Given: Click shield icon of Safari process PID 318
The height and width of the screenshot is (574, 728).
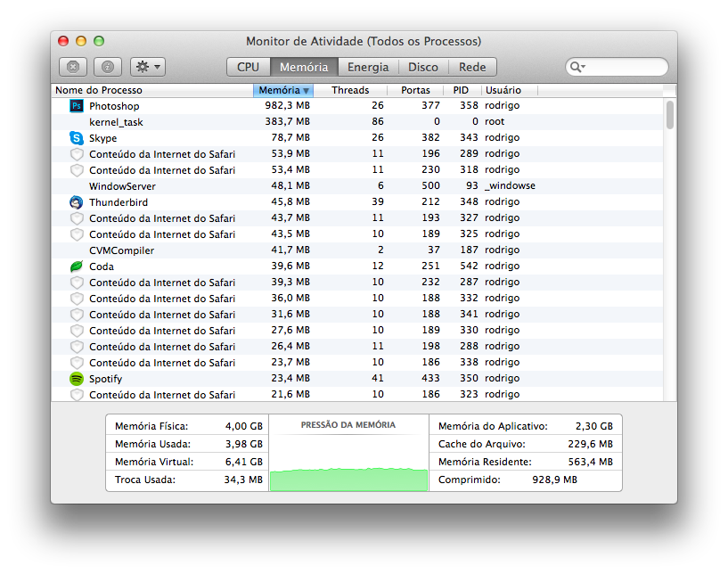Looking at the screenshot, I should coord(77,170).
